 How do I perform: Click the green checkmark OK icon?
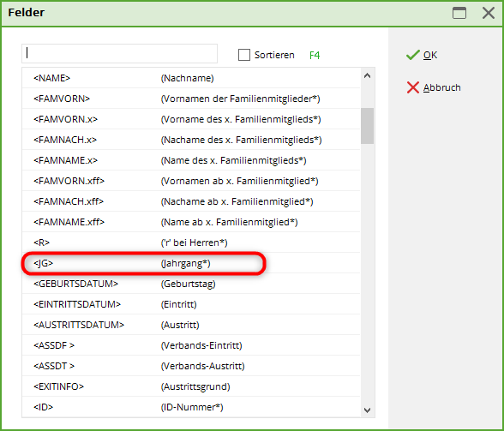(x=413, y=55)
